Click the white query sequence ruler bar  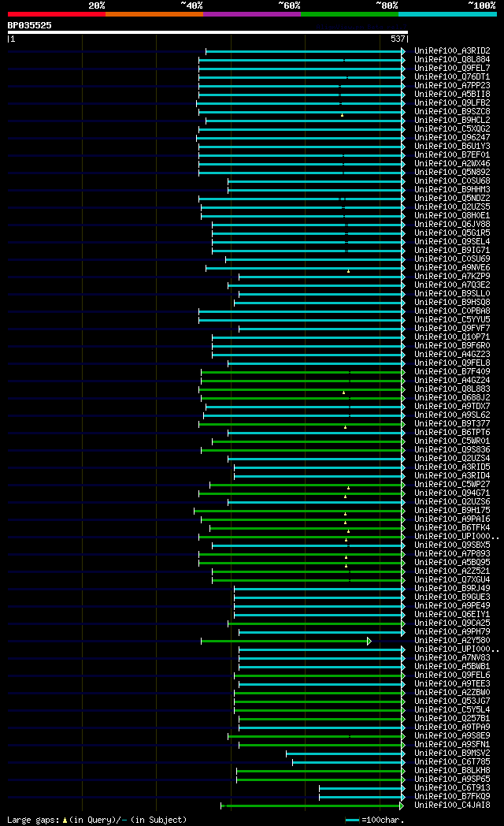coord(208,32)
